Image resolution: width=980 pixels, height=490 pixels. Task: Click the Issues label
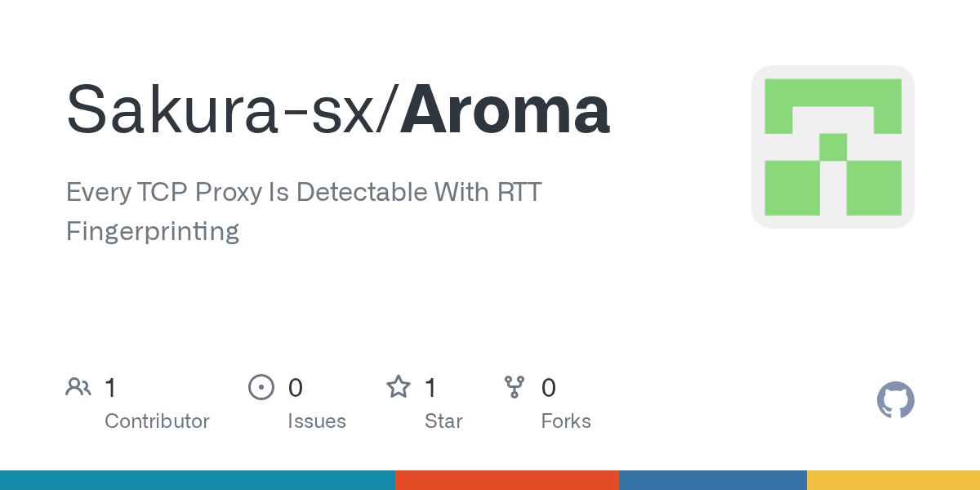click(x=317, y=421)
